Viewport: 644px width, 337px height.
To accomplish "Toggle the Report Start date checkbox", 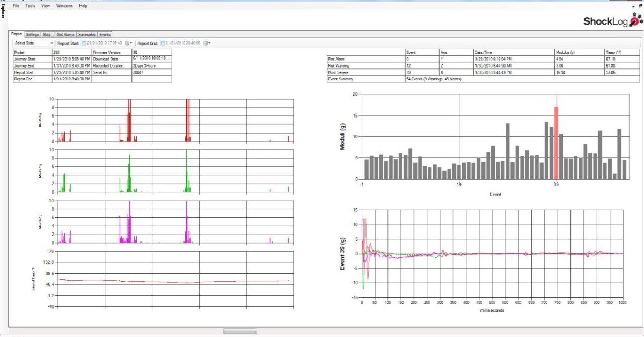I will 83,43.
